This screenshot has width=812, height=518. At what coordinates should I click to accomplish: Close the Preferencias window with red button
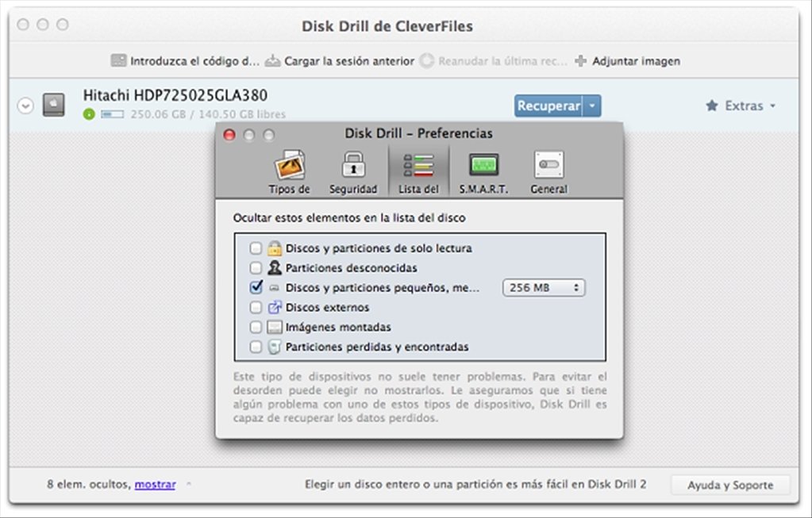(x=229, y=135)
